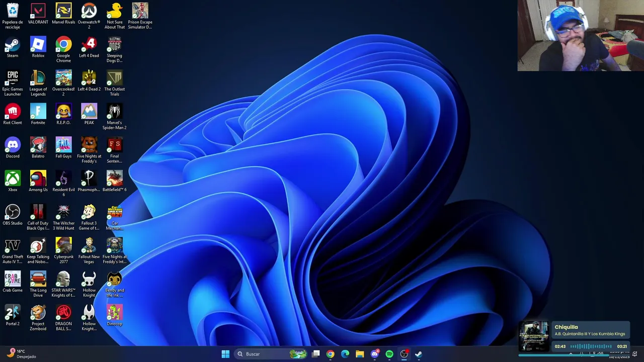This screenshot has width=644, height=362.
Task: Select the Bendy and the Ink icon
Action: coord(115,284)
